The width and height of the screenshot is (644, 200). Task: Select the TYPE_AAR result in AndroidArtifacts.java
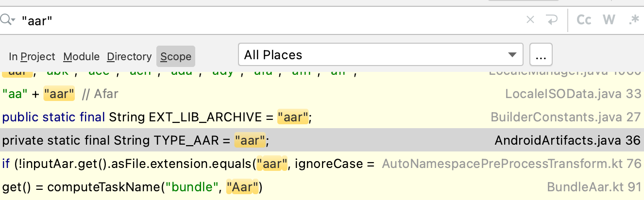322,140
